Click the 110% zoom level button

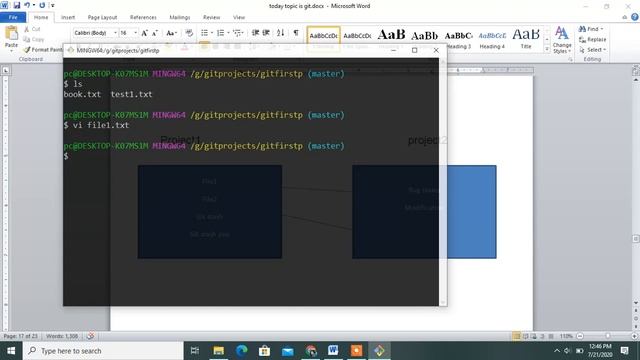[x=567, y=336]
